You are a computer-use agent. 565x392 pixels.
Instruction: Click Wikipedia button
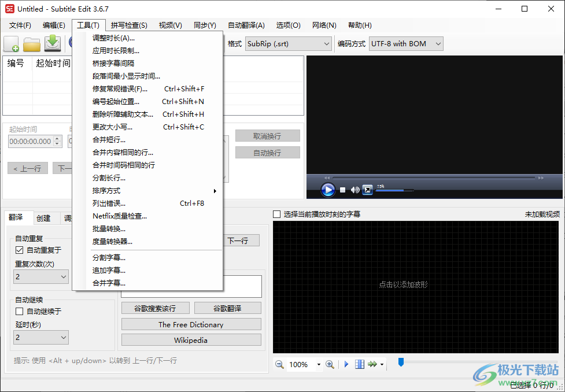pos(191,341)
